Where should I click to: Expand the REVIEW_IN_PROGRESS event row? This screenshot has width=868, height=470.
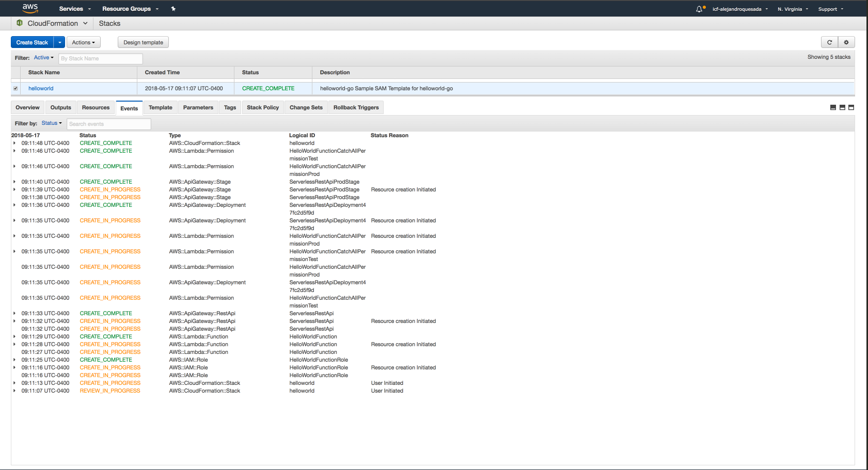click(x=14, y=391)
